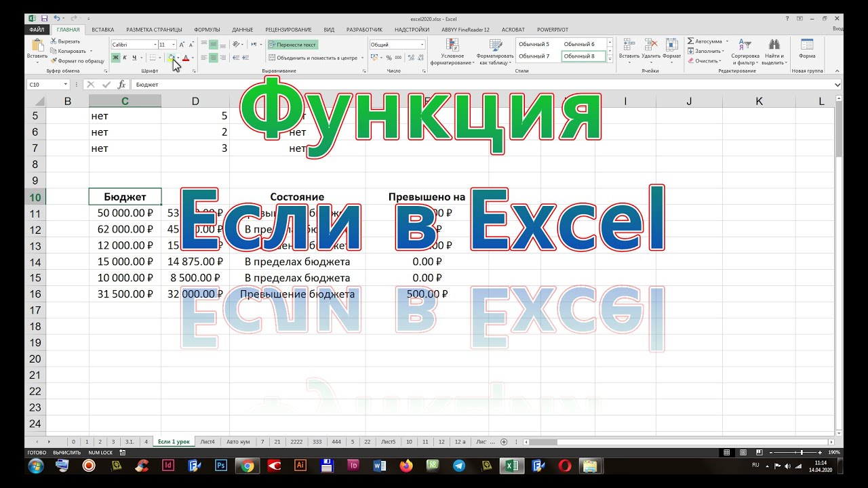Image resolution: width=868 pixels, height=488 pixels.
Task: Toggle italic (К) formatting
Action: 125,58
